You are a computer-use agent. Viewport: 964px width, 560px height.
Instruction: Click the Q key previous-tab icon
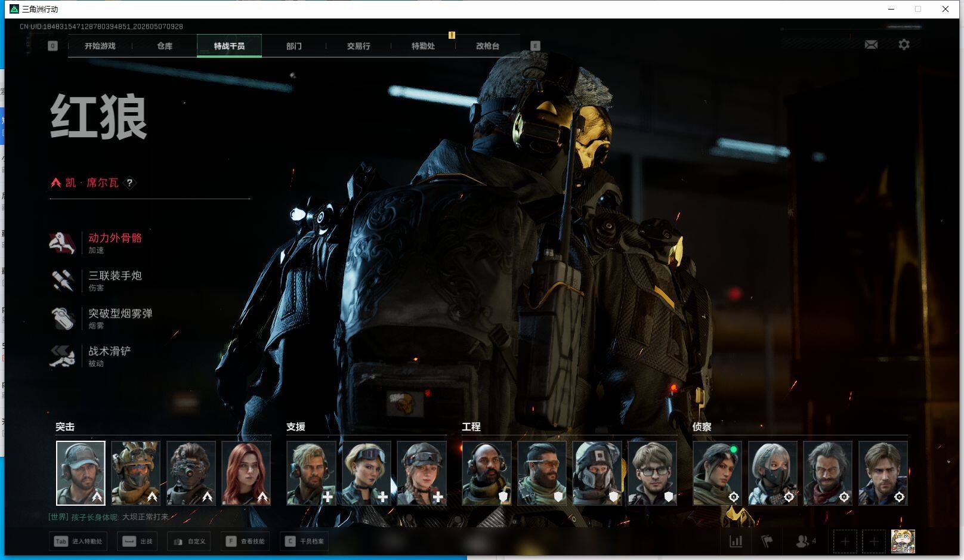(x=53, y=46)
